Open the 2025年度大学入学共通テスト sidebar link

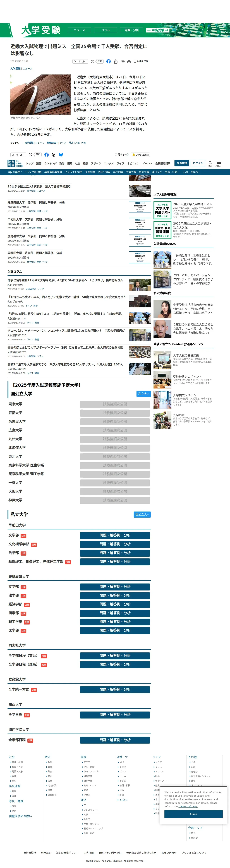click(x=193, y=204)
